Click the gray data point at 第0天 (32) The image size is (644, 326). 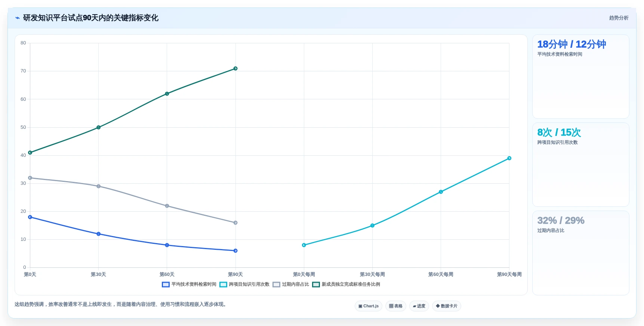click(30, 178)
